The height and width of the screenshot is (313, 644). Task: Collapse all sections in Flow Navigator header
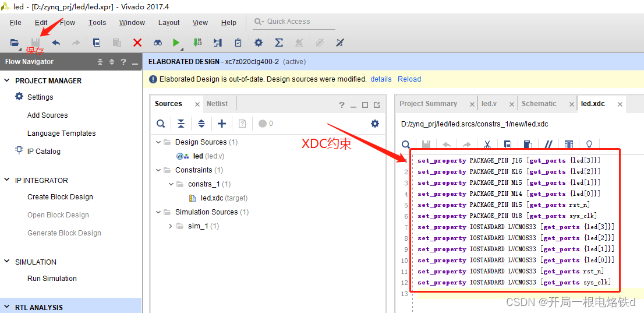(100, 62)
